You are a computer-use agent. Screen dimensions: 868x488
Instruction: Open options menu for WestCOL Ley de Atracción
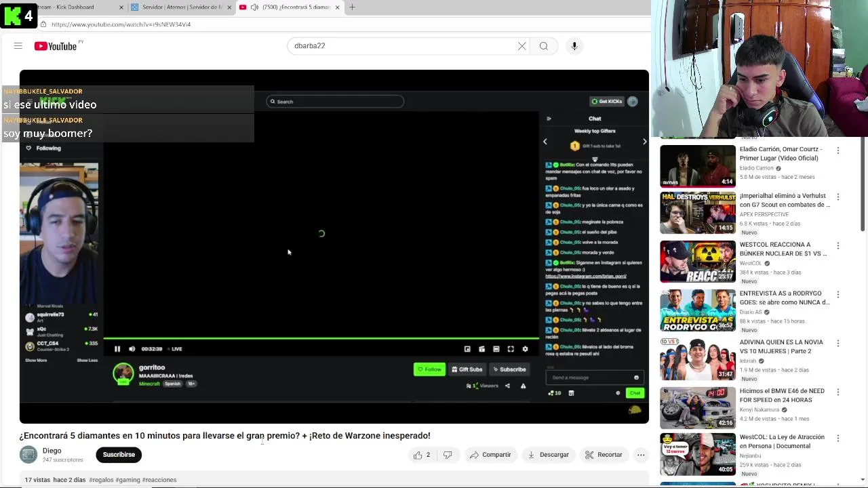pos(838,439)
